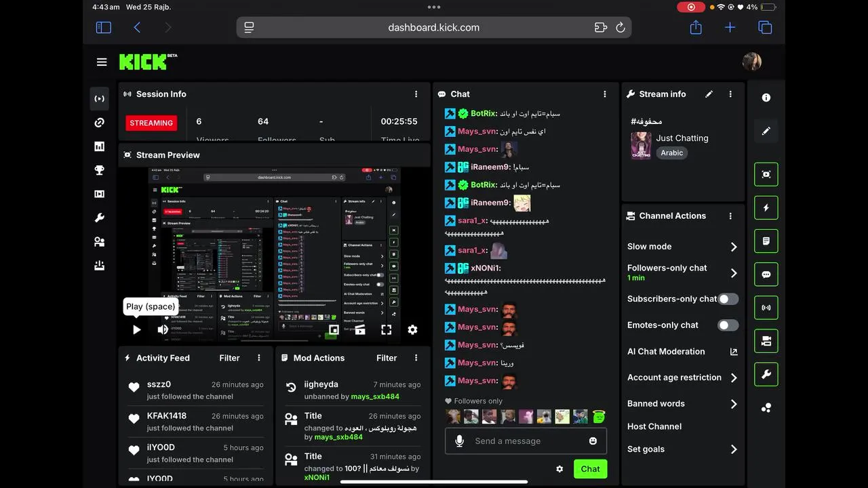Screen dimensions: 868x488
Task: Open the trophy achievements icon in sidebar
Action: click(x=100, y=170)
